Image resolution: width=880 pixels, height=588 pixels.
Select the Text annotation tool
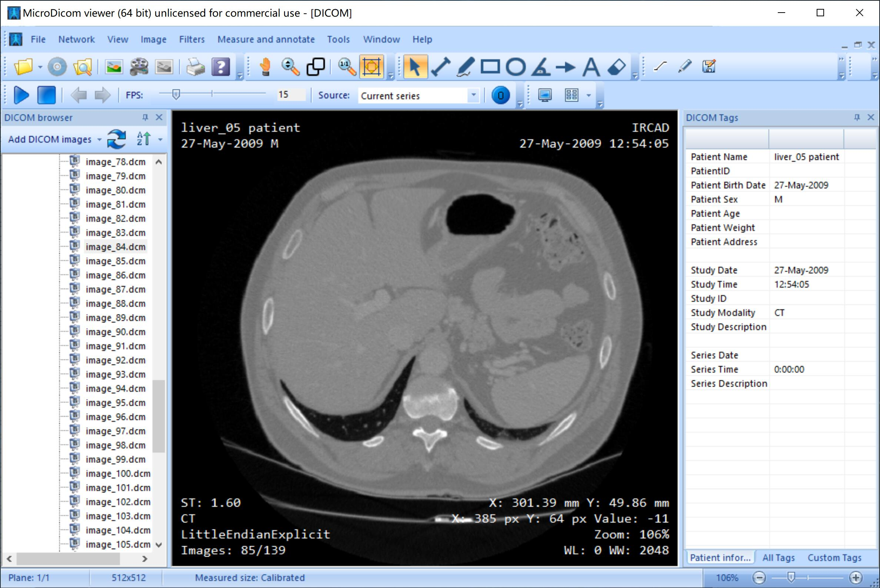(x=591, y=67)
